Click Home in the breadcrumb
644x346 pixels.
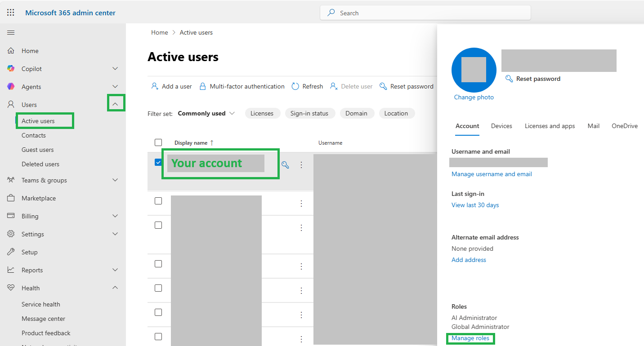pos(160,32)
